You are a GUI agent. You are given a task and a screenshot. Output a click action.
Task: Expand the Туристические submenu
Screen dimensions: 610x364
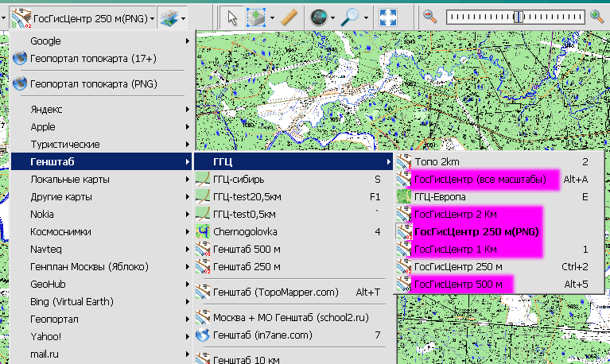pyautogui.click(x=102, y=145)
